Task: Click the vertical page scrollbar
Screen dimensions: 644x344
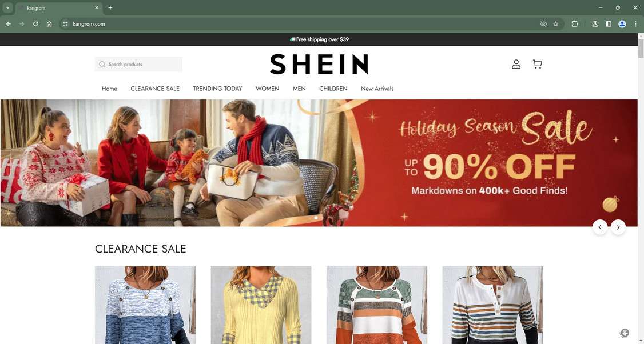Action: [x=641, y=189]
